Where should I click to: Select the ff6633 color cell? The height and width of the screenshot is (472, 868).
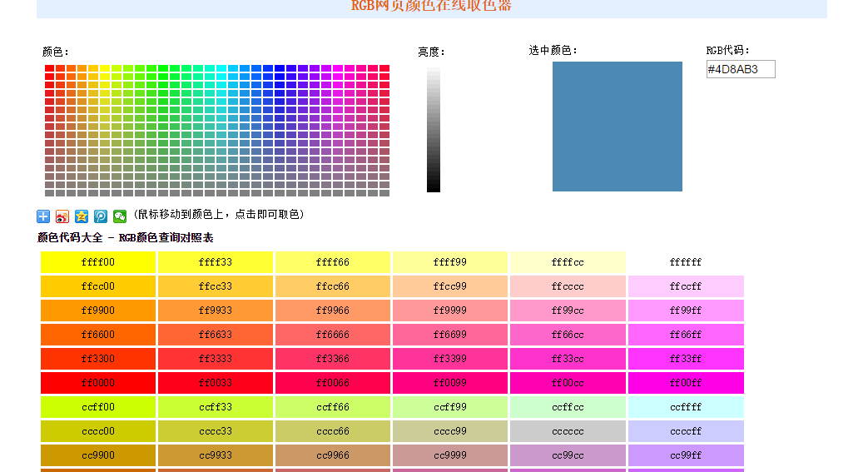point(216,335)
